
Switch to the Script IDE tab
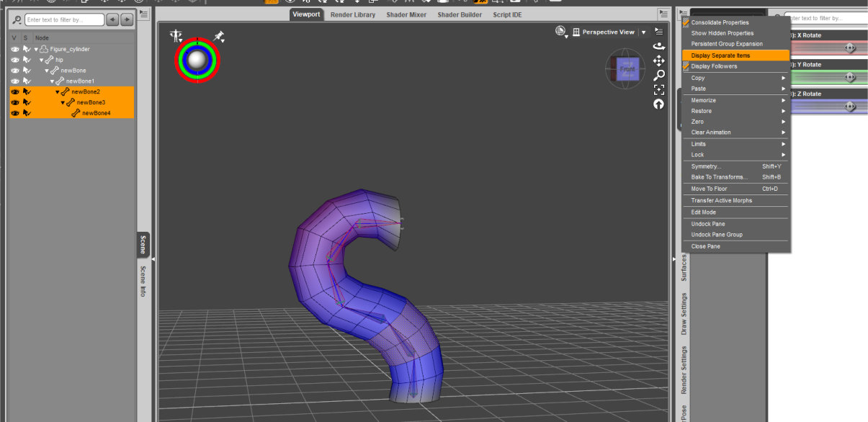[507, 14]
